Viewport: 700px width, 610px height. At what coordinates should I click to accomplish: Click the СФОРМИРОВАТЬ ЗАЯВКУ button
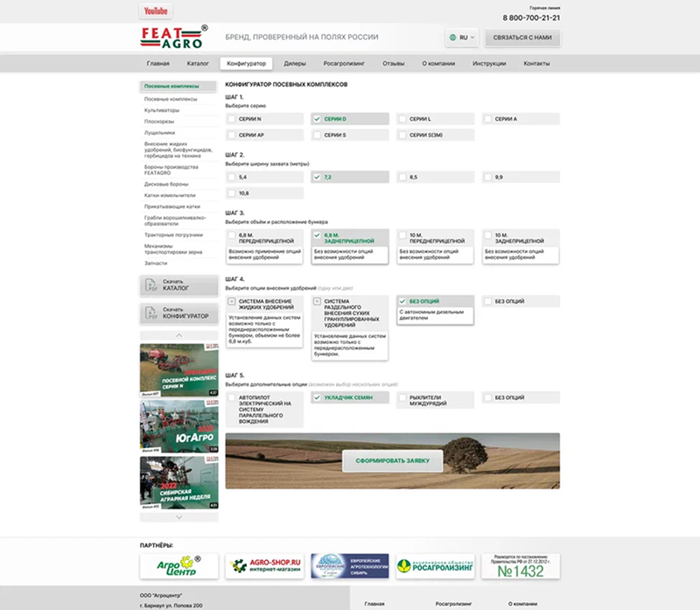tap(393, 459)
